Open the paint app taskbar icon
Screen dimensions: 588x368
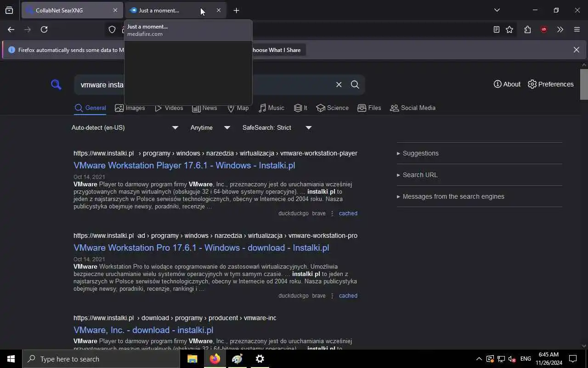237,359
